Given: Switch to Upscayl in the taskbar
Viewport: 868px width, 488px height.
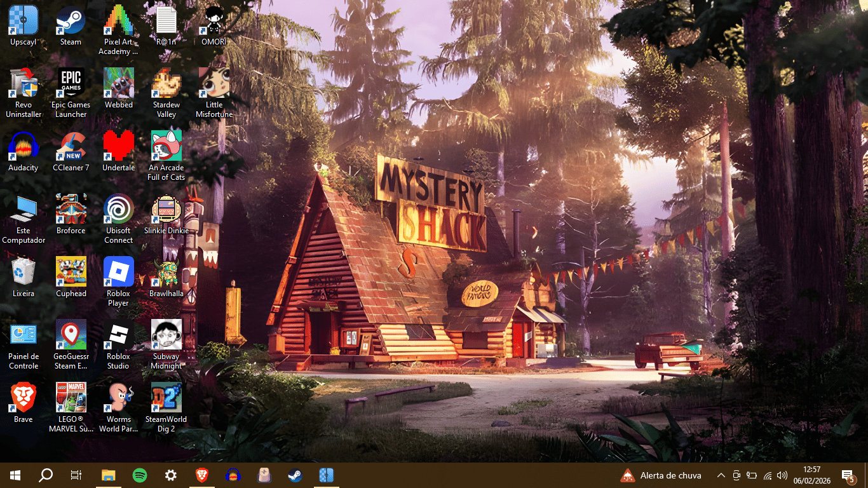Looking at the screenshot, I should 326,475.
